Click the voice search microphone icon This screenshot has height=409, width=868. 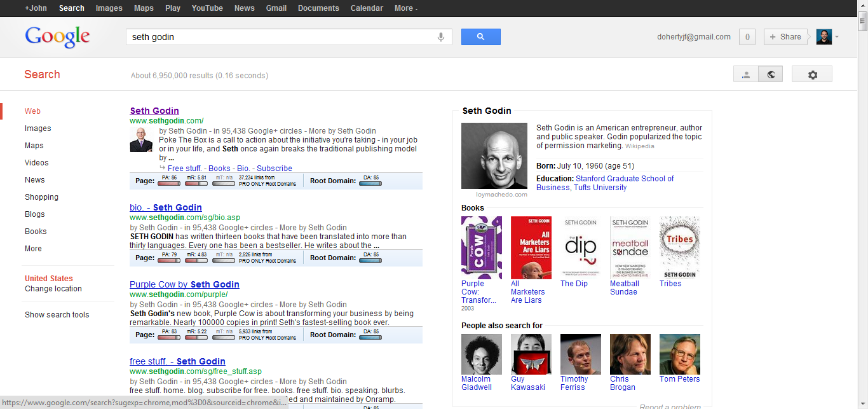[x=441, y=37]
